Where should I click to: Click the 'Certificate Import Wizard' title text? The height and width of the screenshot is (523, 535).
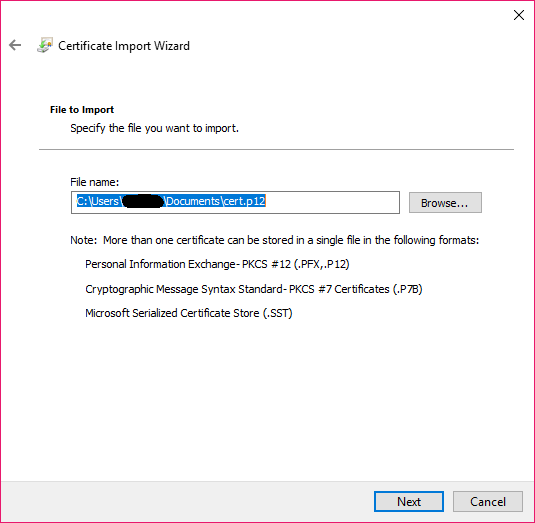tap(124, 46)
